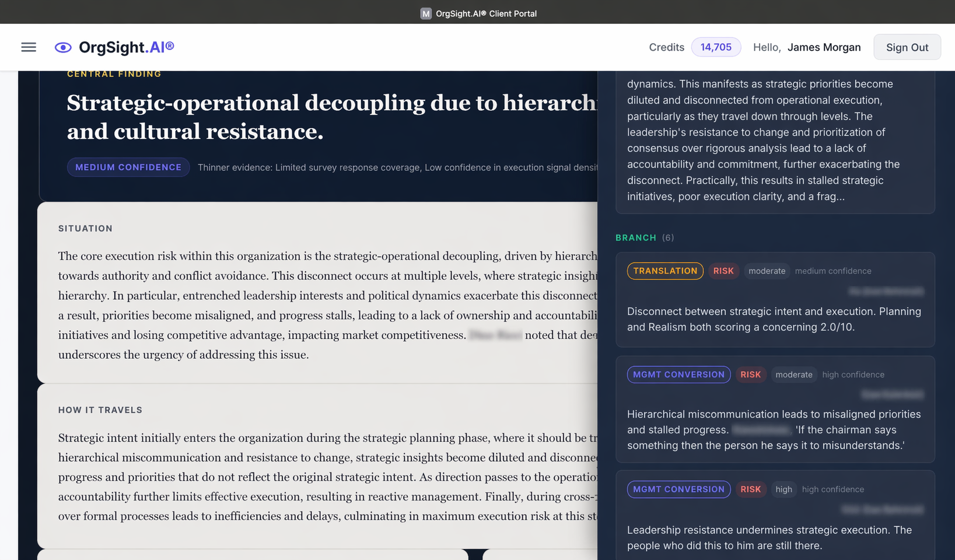Open the Leadership resistance branch card text
The width and height of the screenshot is (955, 560).
[769, 538]
